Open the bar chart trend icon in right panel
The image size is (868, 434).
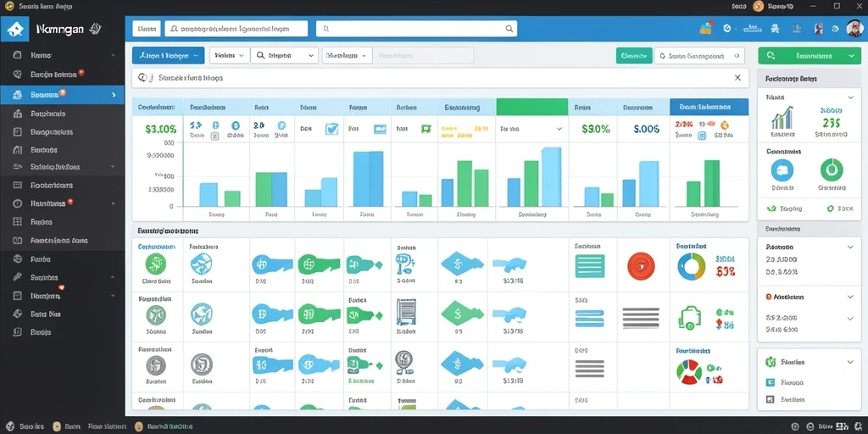pos(782,118)
